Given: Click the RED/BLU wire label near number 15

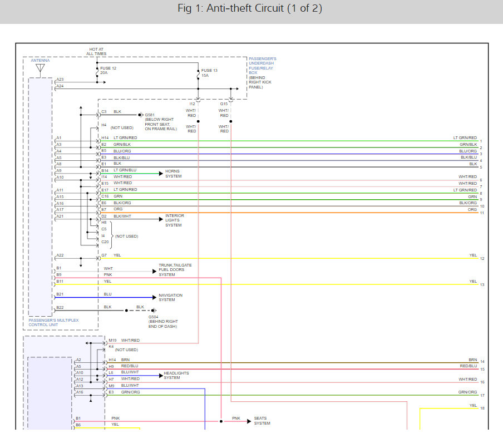Looking at the screenshot, I should (x=468, y=366).
